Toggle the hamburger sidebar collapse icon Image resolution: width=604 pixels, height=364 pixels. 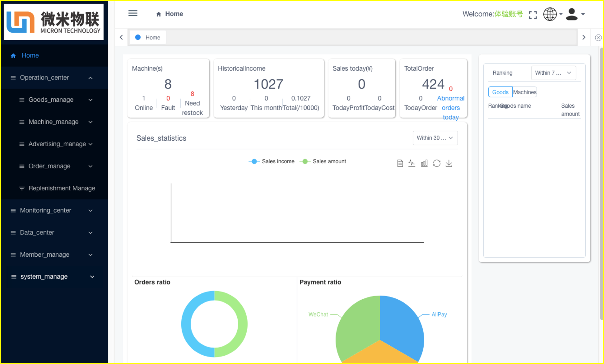(133, 13)
